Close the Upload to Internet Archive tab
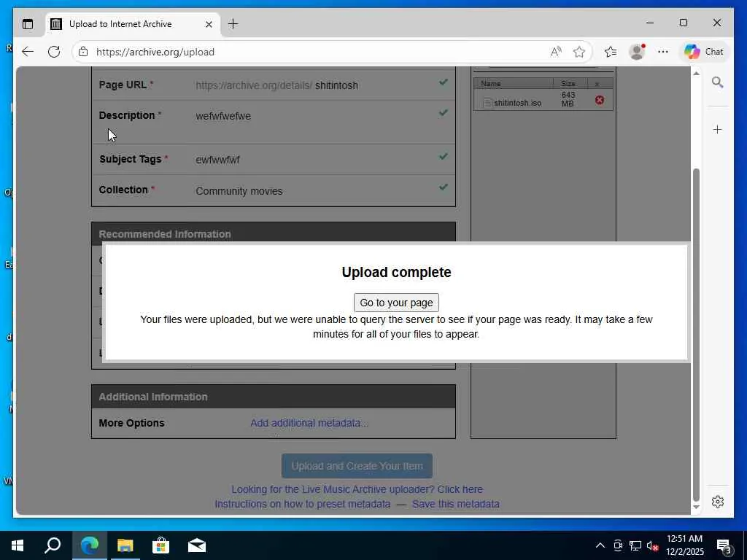The image size is (747, 560). pos(209,24)
